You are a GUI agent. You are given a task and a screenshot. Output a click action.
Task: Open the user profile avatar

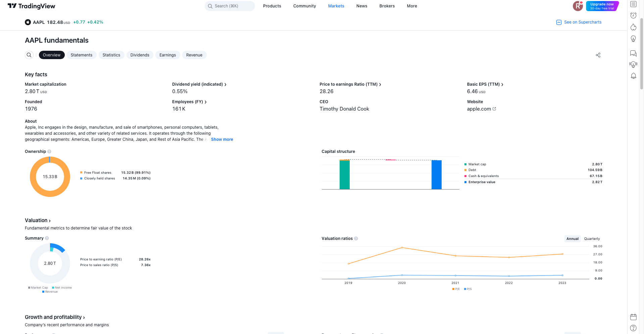(578, 6)
